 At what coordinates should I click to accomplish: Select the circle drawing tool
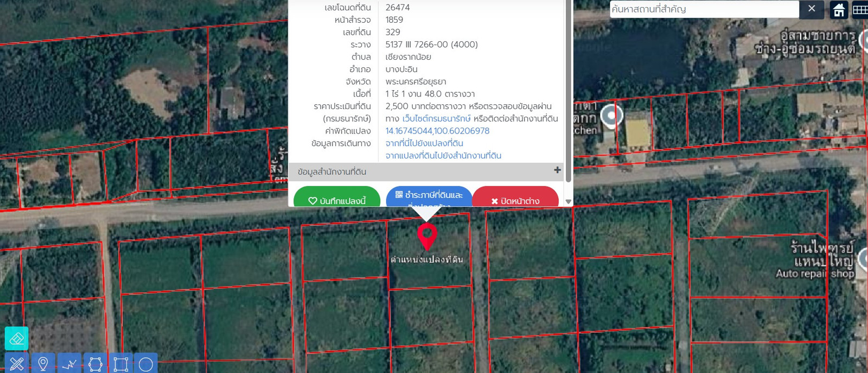[146, 363]
